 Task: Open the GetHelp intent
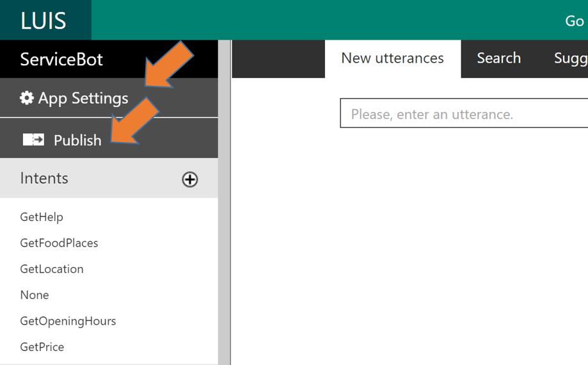pyautogui.click(x=42, y=217)
